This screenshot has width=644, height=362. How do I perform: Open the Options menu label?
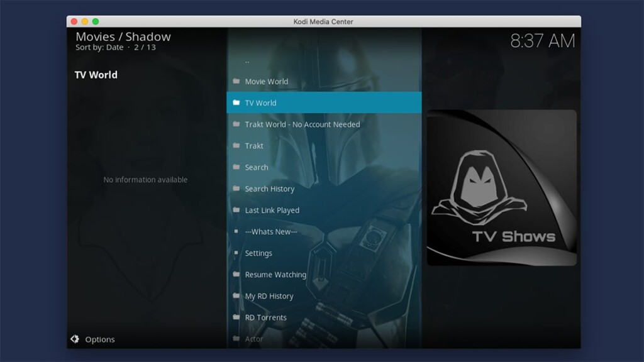(x=100, y=339)
